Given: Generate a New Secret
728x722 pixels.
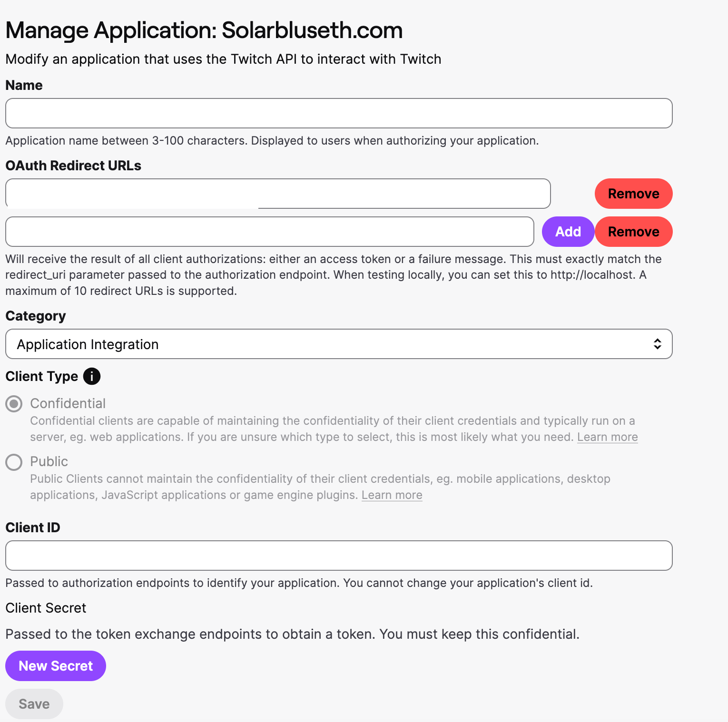Looking at the screenshot, I should 56,666.
